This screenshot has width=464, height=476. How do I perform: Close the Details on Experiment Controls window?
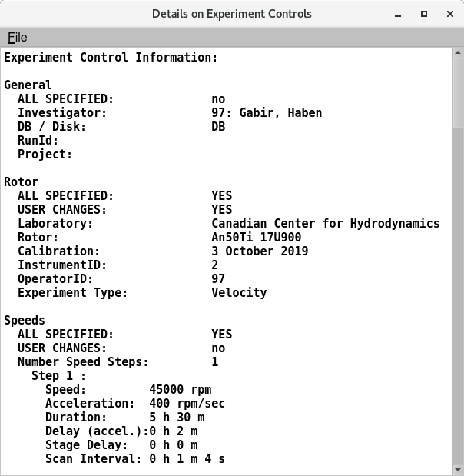pos(448,14)
